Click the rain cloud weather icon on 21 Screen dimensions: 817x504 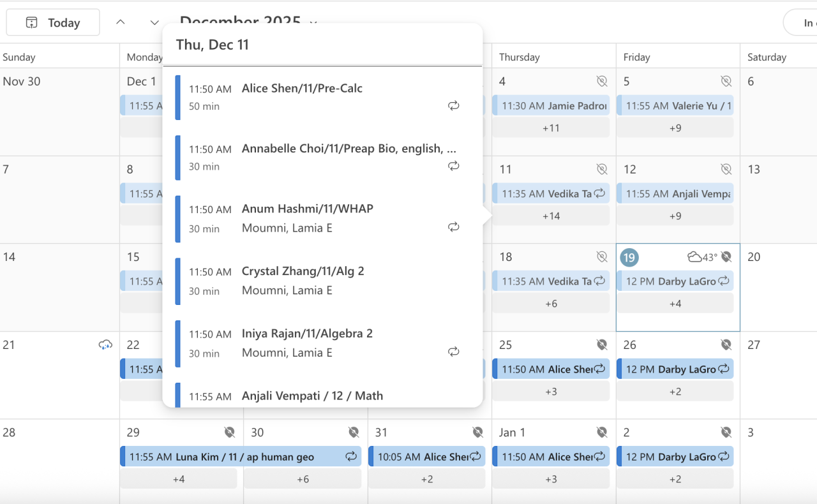click(x=105, y=345)
